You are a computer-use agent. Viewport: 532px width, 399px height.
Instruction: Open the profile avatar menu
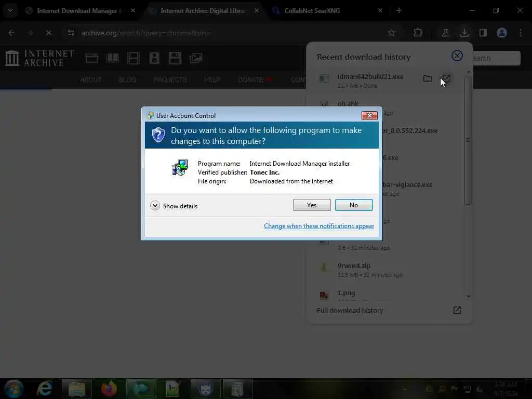pos(502,33)
